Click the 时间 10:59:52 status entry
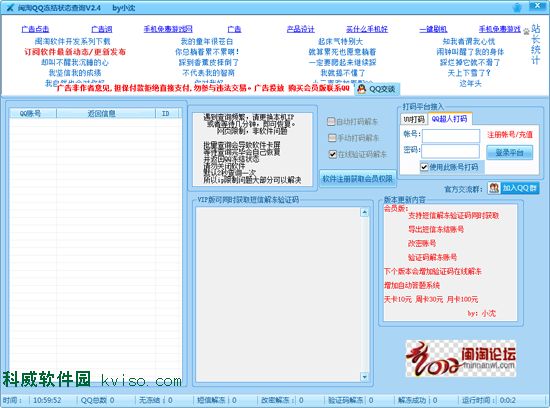The height and width of the screenshot is (408, 550). click(x=33, y=400)
